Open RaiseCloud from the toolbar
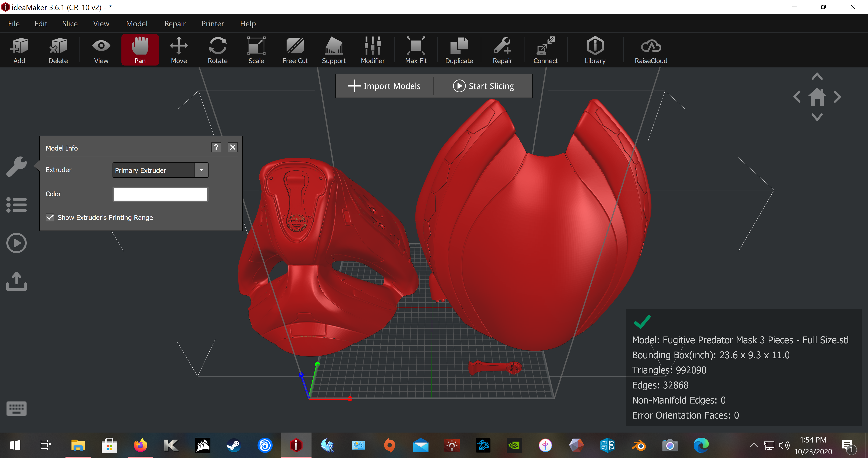Image resolution: width=868 pixels, height=458 pixels. (651, 50)
